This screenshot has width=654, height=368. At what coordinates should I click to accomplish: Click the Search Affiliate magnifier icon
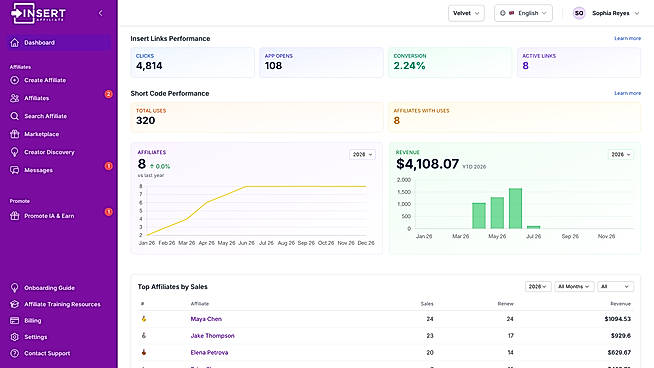click(15, 116)
